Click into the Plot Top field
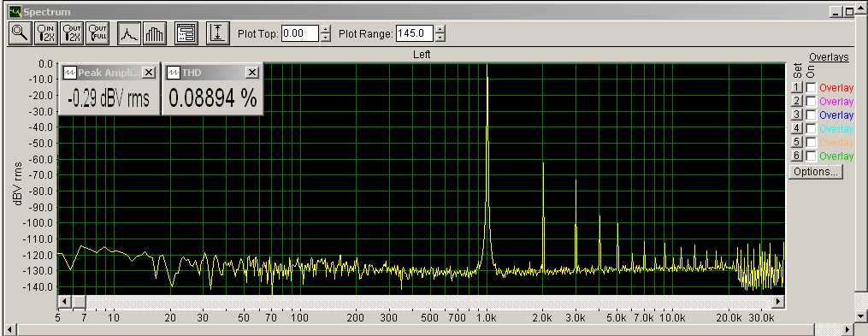The width and height of the screenshot is (868, 336). [300, 33]
